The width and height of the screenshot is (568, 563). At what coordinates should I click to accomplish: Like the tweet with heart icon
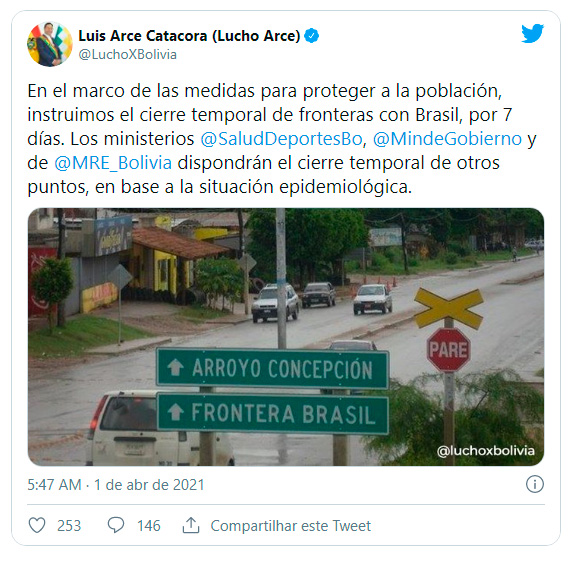pyautogui.click(x=37, y=525)
